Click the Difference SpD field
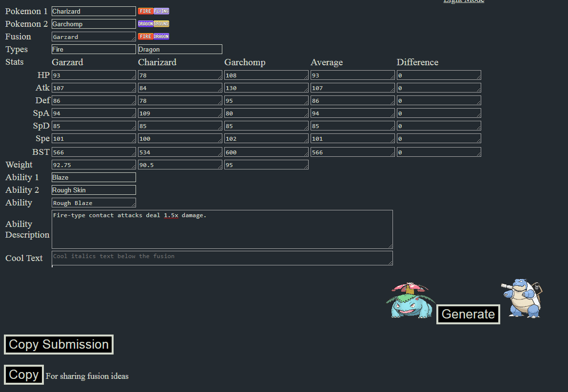This screenshot has height=392, width=568. tap(439, 126)
